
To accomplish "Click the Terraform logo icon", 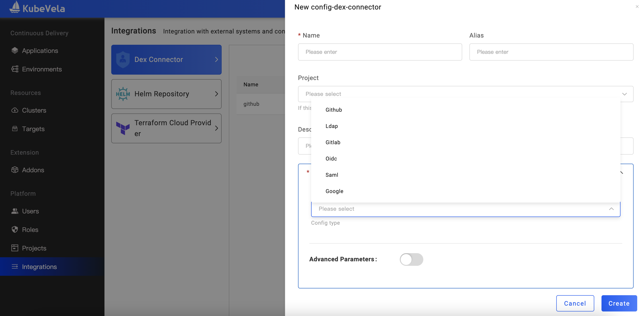I will pyautogui.click(x=123, y=128).
